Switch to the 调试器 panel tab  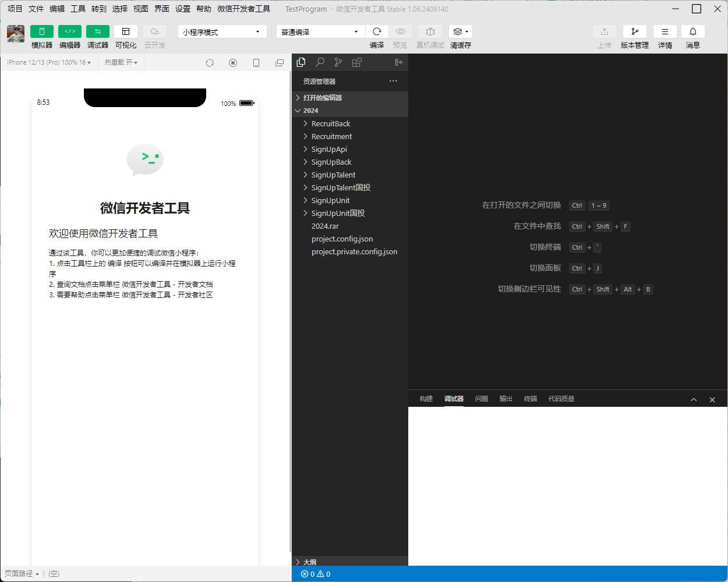(x=454, y=399)
